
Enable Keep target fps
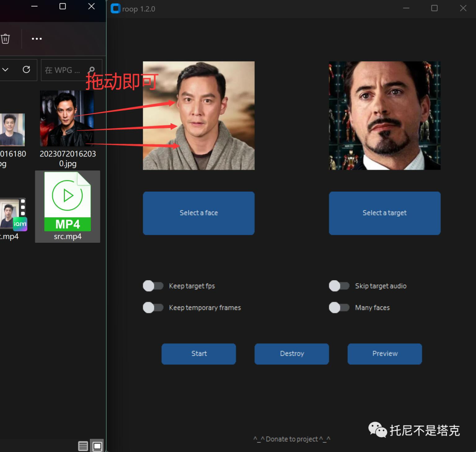153,286
